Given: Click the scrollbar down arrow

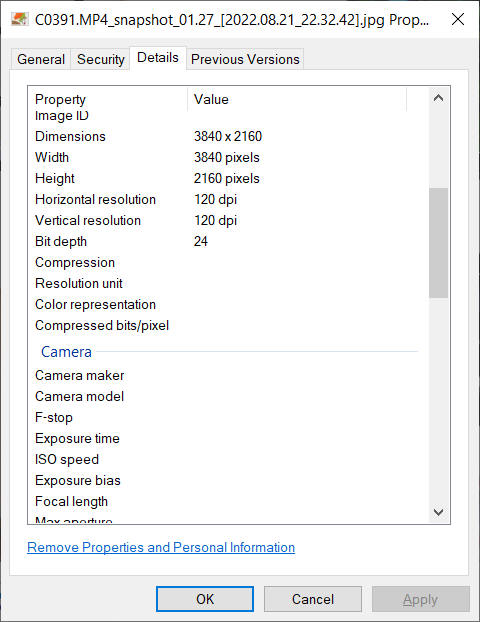Looking at the screenshot, I should click(438, 512).
